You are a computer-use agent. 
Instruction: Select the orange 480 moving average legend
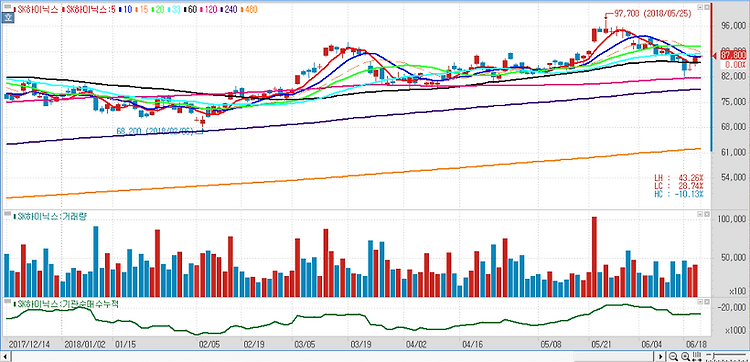pyautogui.click(x=249, y=9)
